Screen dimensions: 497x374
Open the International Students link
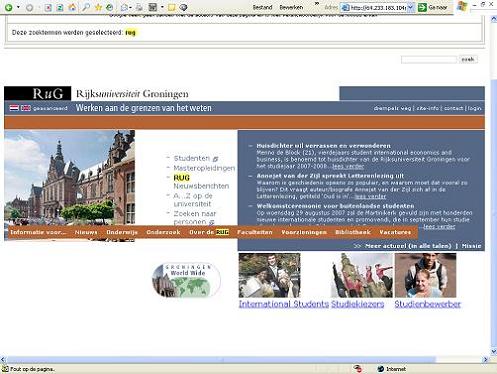click(284, 304)
